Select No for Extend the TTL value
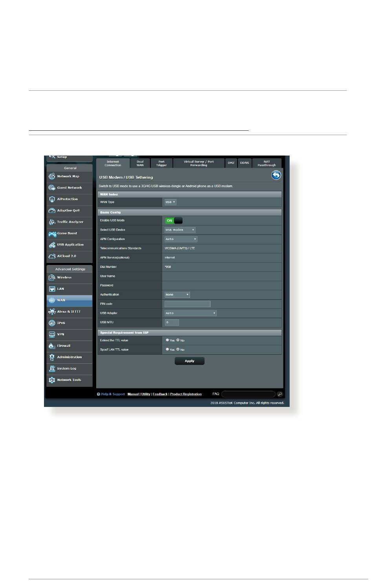Image resolution: width=373 pixels, height=588 pixels. pyautogui.click(x=178, y=340)
